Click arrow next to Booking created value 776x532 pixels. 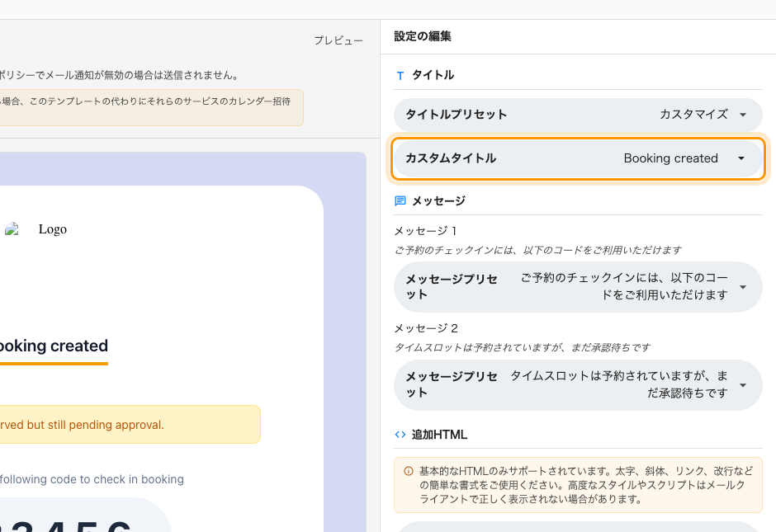[741, 158]
